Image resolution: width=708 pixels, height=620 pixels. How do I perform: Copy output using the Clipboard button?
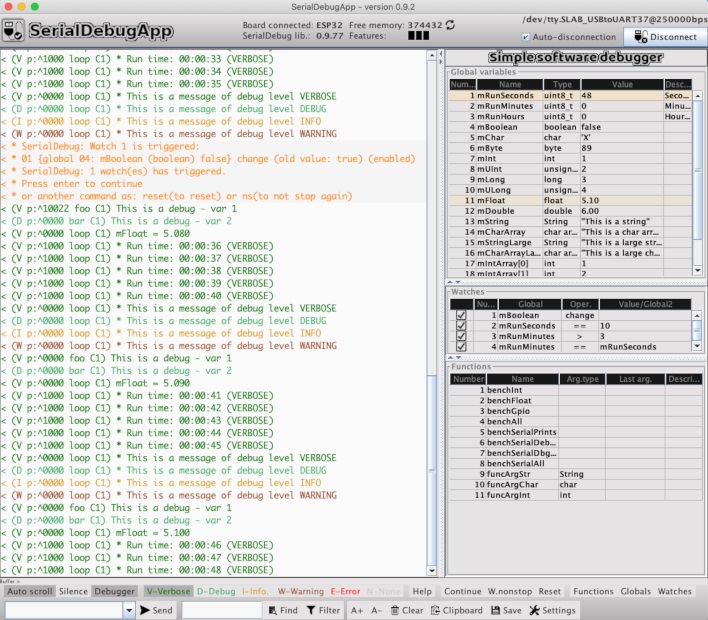[456, 610]
